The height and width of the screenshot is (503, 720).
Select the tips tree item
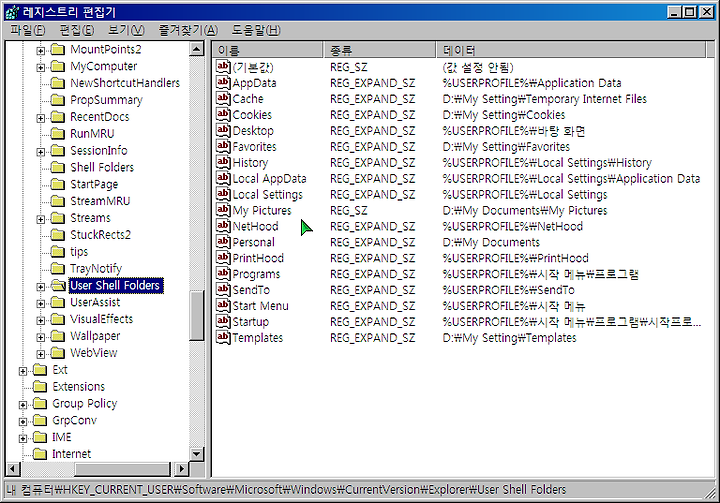[79, 251]
